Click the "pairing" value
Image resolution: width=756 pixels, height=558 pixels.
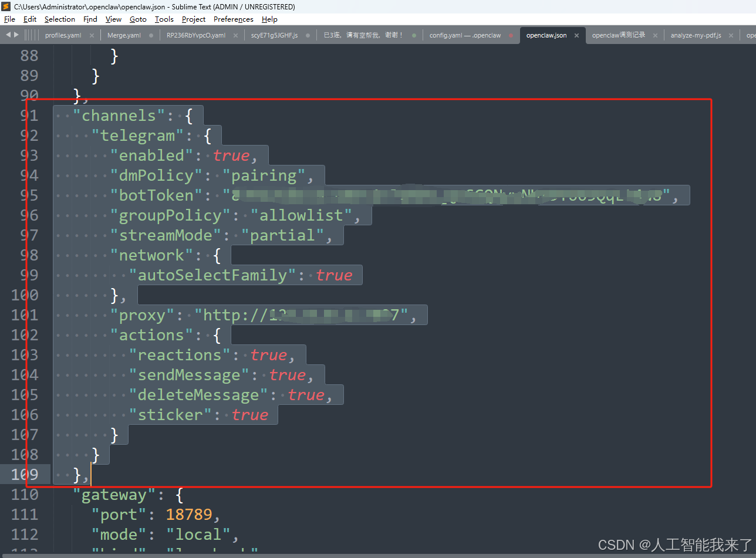click(264, 175)
